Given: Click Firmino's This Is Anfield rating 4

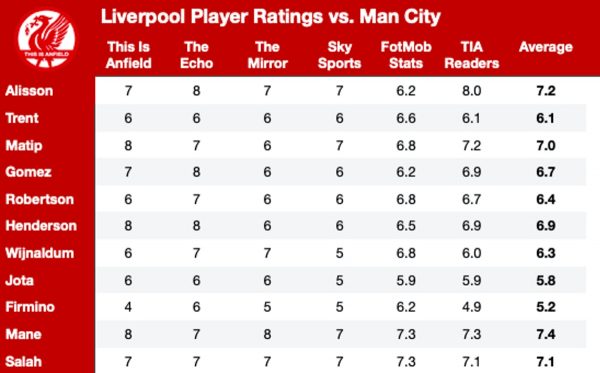Looking at the screenshot, I should coord(128,307).
